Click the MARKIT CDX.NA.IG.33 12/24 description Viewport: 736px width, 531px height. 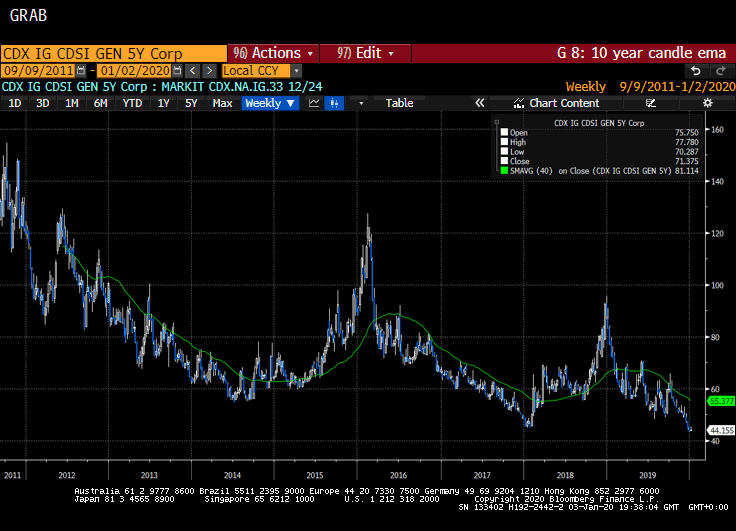click(x=242, y=87)
